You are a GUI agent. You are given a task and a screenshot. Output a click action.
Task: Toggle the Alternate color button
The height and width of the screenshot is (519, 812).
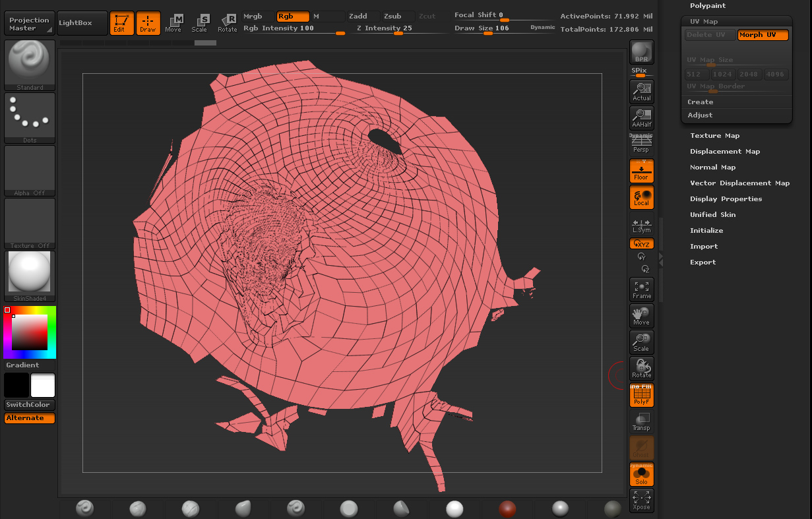pos(30,418)
